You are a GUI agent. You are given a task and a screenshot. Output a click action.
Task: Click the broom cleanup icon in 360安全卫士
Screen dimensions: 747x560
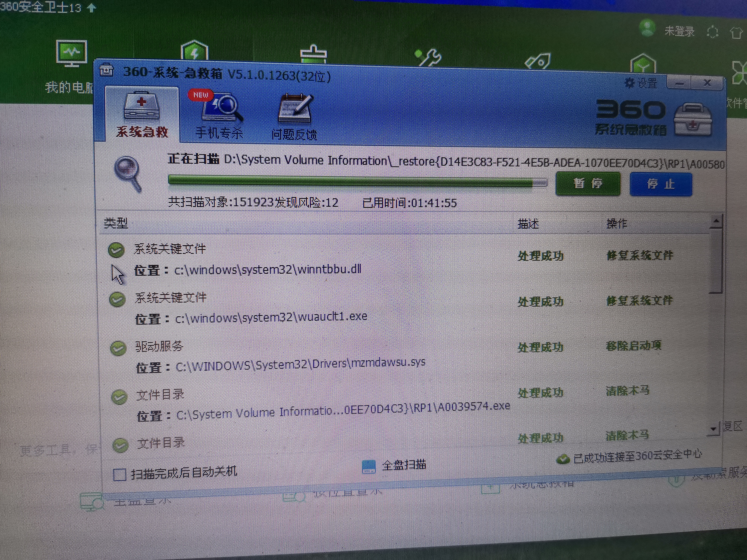click(x=313, y=54)
